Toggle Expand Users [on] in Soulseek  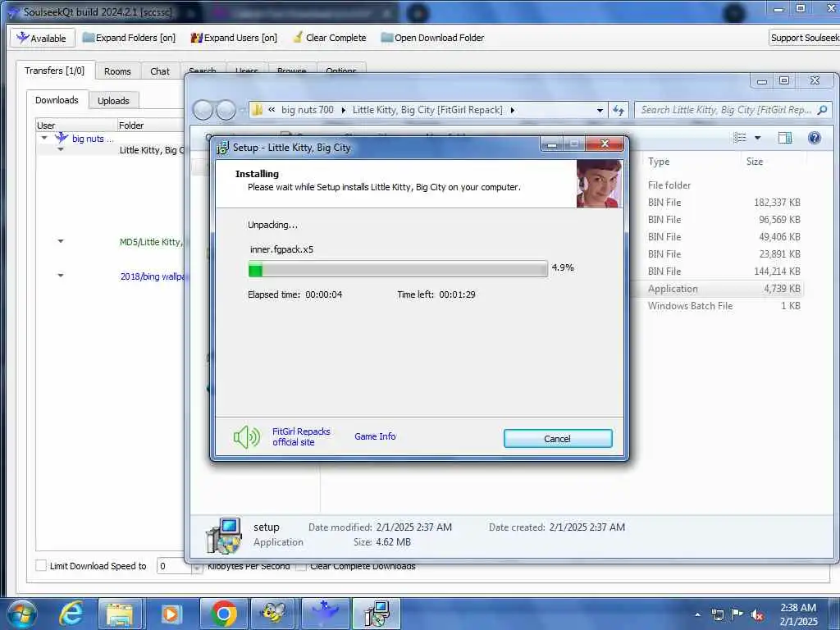tap(234, 38)
